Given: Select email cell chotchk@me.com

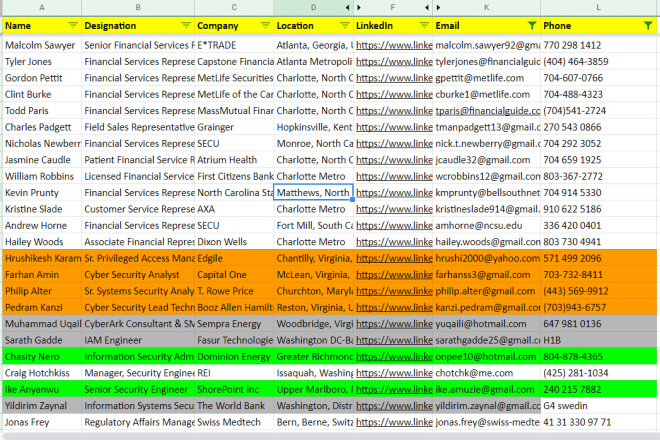Looking at the screenshot, I should pos(487,373).
